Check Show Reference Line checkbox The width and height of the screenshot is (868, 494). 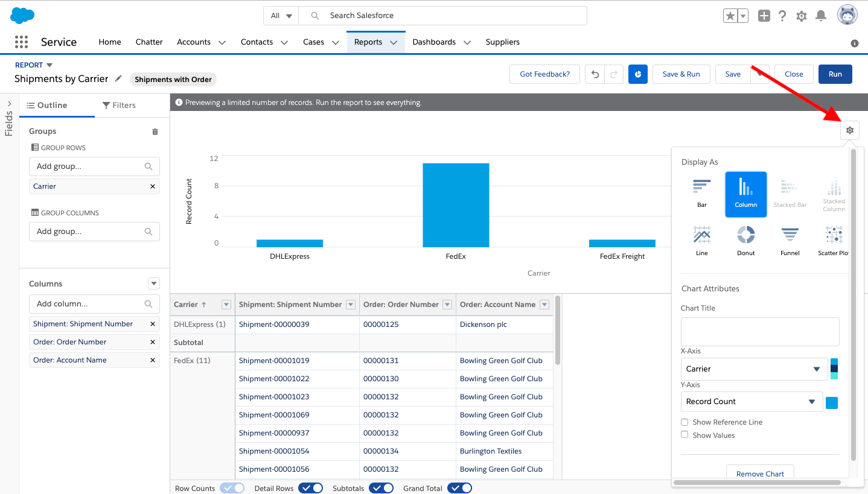pos(685,422)
